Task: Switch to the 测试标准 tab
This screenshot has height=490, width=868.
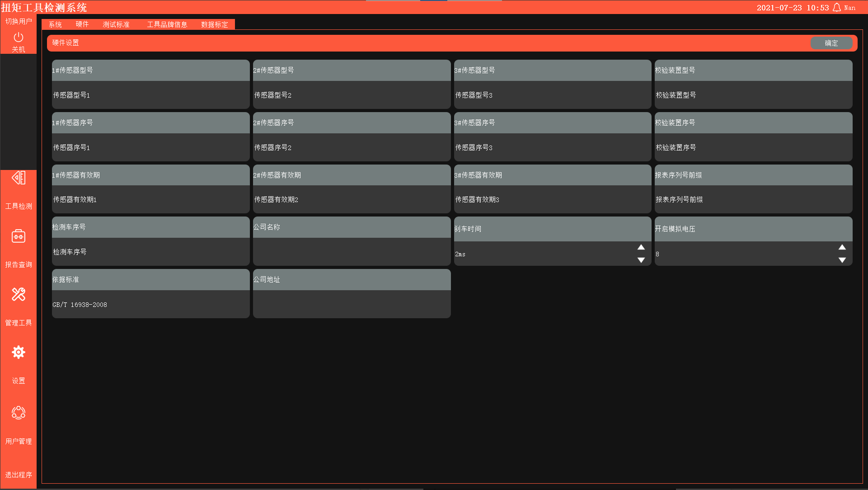Action: pyautogui.click(x=116, y=24)
